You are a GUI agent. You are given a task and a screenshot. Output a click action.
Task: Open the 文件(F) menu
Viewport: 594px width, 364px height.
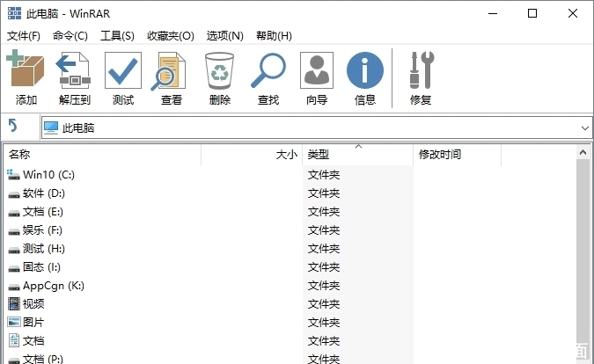tap(24, 36)
